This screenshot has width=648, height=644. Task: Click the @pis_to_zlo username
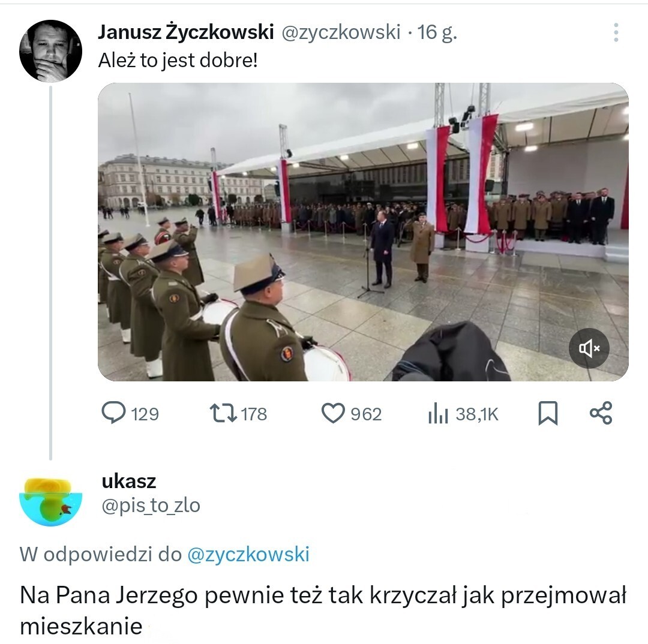tap(151, 505)
